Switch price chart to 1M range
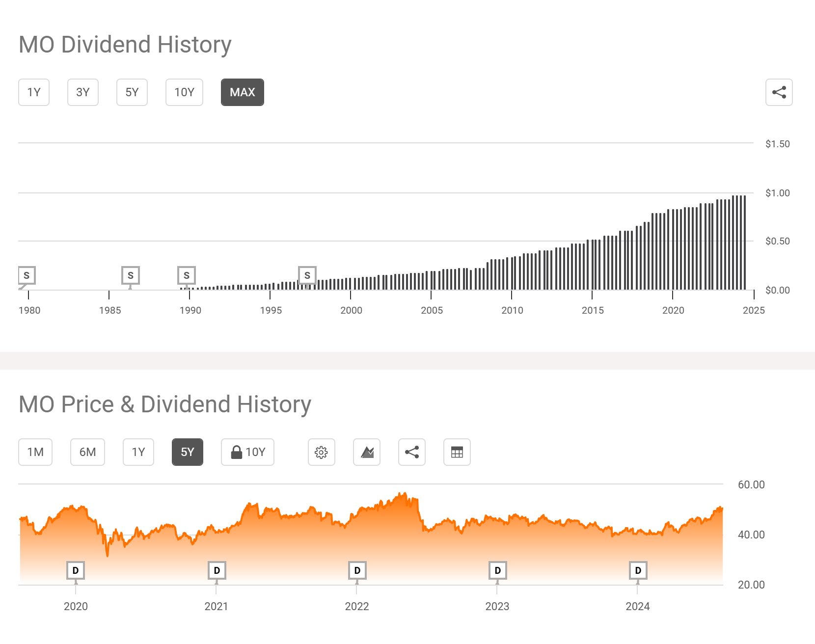 pos(35,452)
